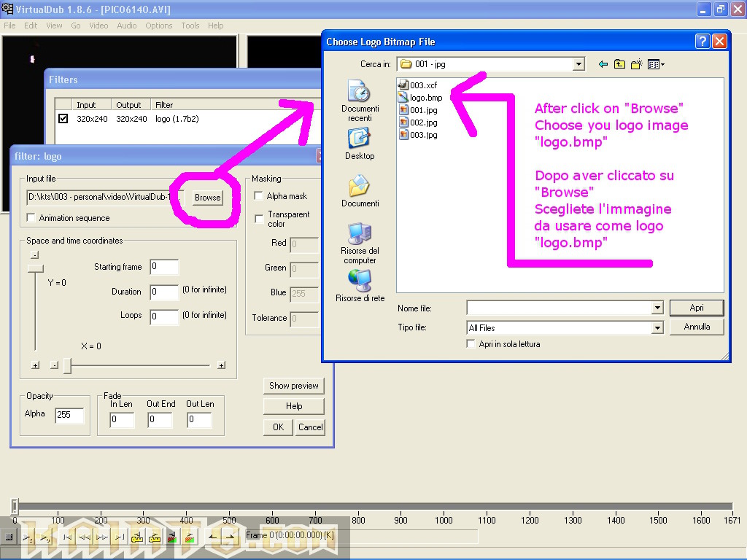Screen dimensions: 747x560
Task: Set the selection mark-in point
Action: coord(212,537)
